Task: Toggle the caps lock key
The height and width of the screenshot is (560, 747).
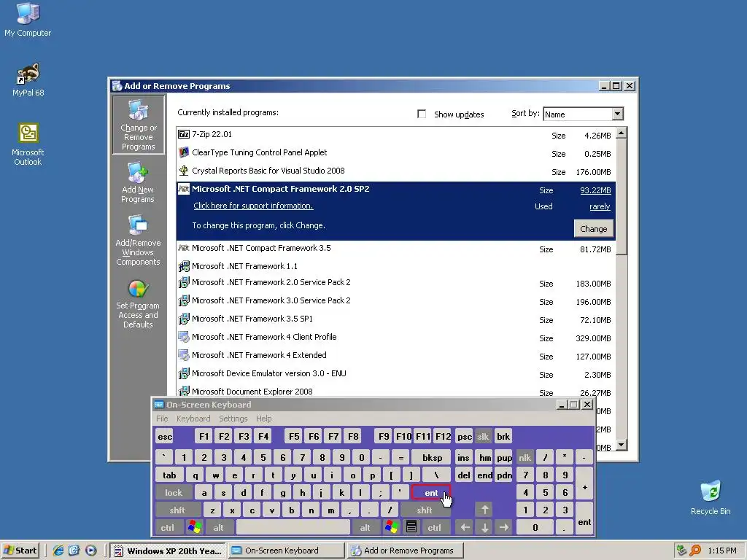Action: click(174, 493)
